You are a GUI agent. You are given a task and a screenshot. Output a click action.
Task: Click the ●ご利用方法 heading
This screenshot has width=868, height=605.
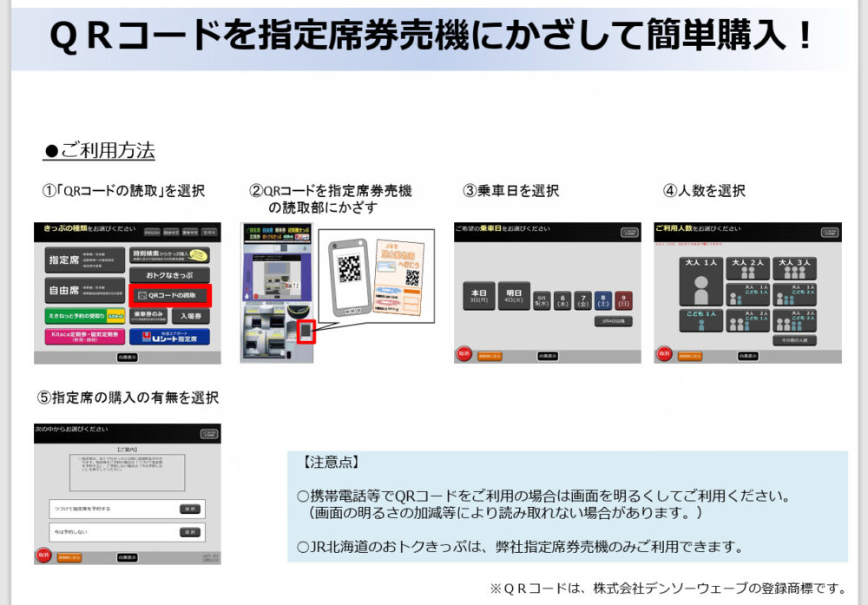point(99,150)
